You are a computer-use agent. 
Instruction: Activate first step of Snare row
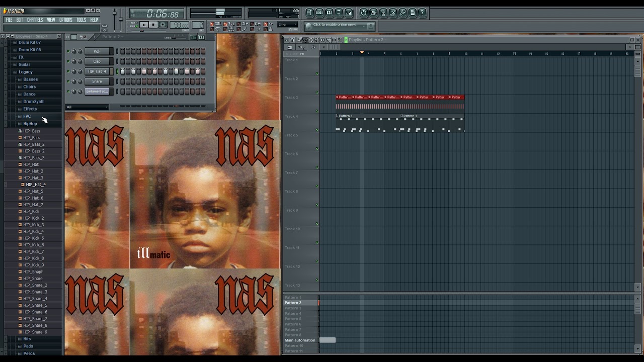[x=122, y=81]
